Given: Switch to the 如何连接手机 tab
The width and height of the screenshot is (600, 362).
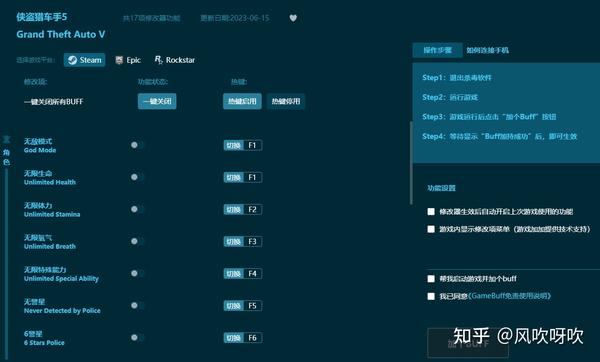Looking at the screenshot, I should [488, 50].
